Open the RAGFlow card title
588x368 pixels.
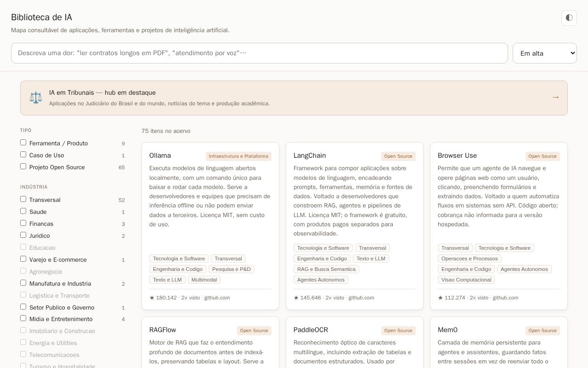[163, 330]
